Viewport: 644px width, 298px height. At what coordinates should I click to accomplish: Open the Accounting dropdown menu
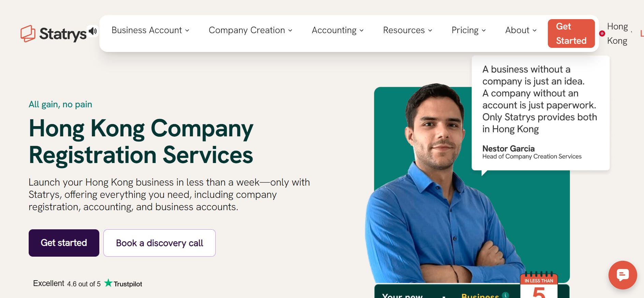(338, 30)
